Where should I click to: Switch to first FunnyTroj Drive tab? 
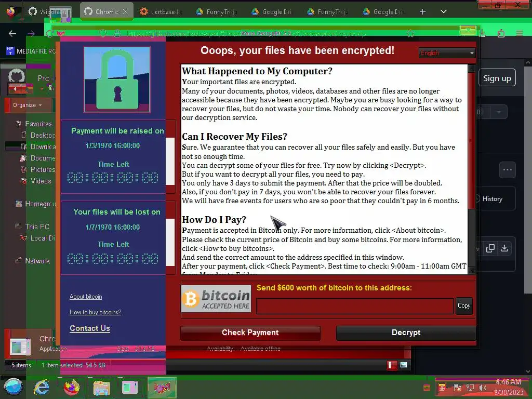pyautogui.click(x=217, y=11)
